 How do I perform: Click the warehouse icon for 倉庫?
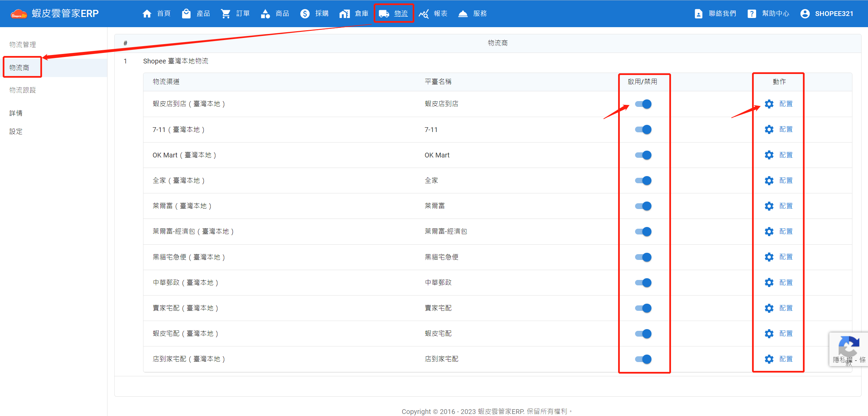pos(344,14)
